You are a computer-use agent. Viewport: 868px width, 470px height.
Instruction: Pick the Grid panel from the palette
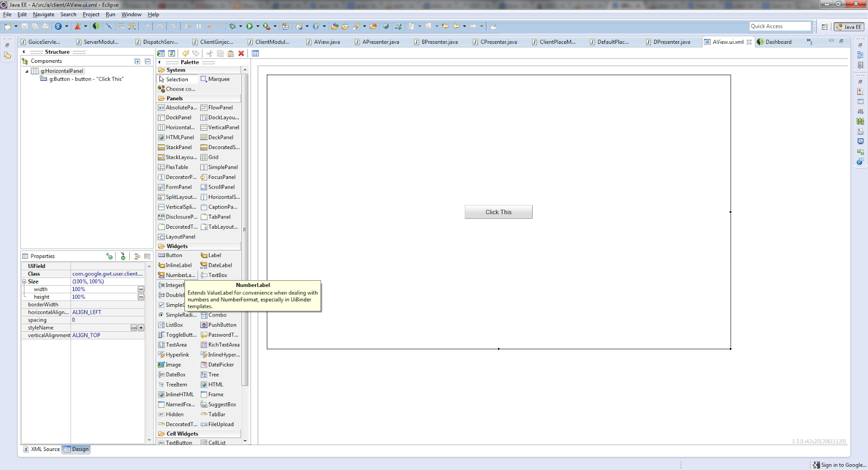209,157
